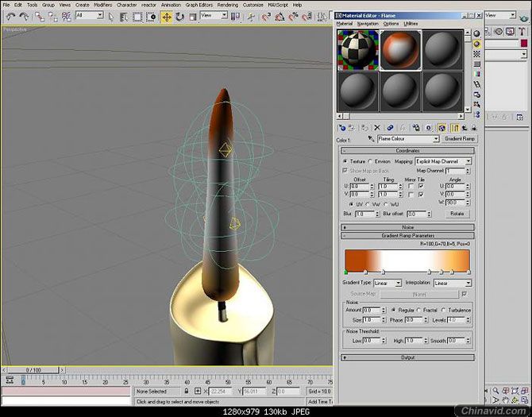Activate the Select and Link tool

[x=40, y=17]
